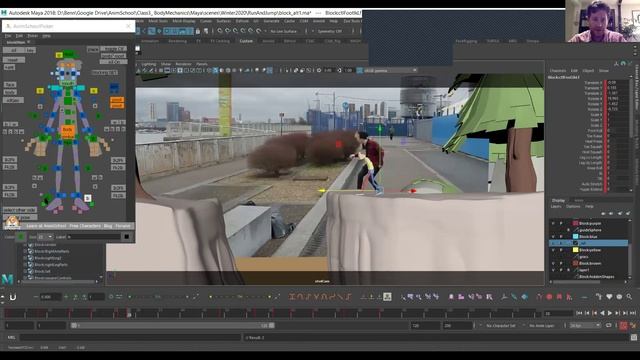Click the webcam video thumbnail
This screenshot has height=360, width=640.
tap(602, 21)
